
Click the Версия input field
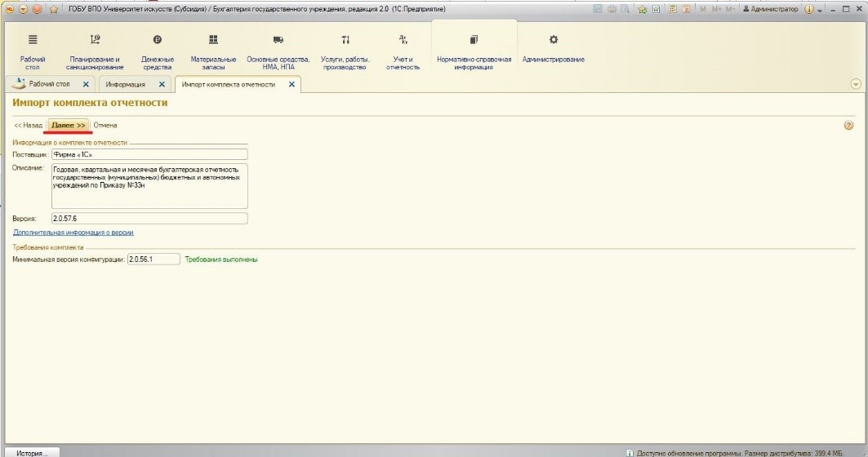click(149, 219)
